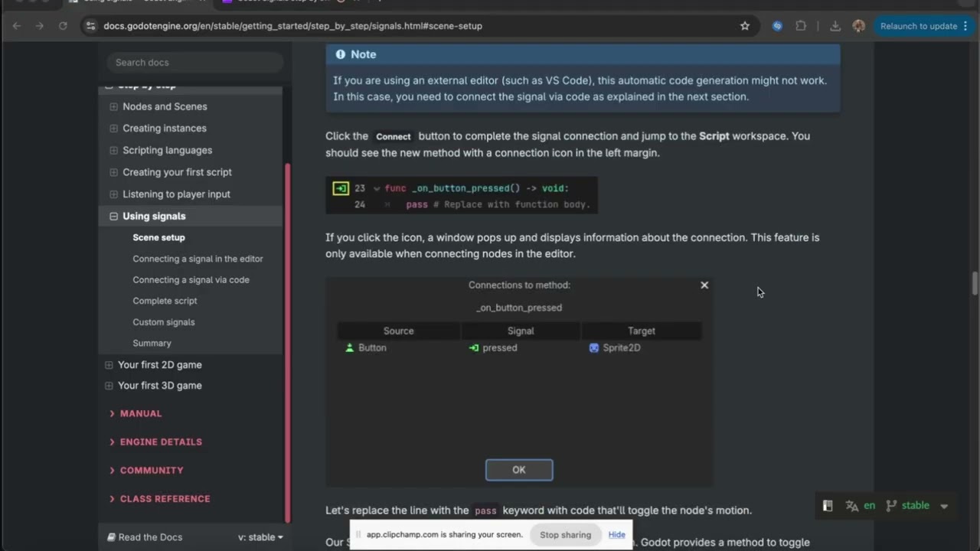
Task: Click the blue extension icon beside star
Action: point(777,26)
